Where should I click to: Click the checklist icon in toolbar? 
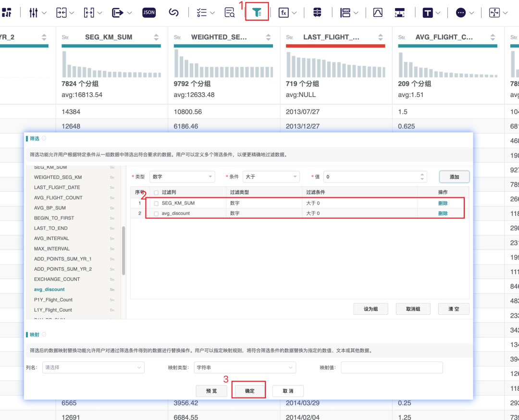point(201,12)
